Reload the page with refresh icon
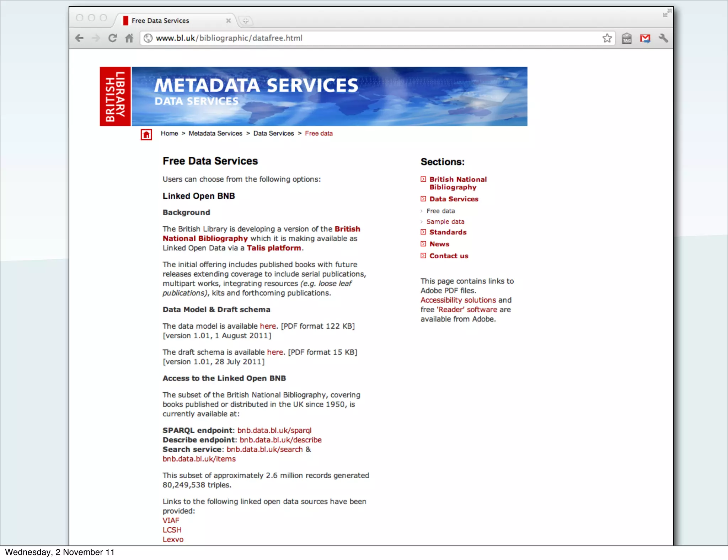The height and width of the screenshot is (560, 728). 113,38
